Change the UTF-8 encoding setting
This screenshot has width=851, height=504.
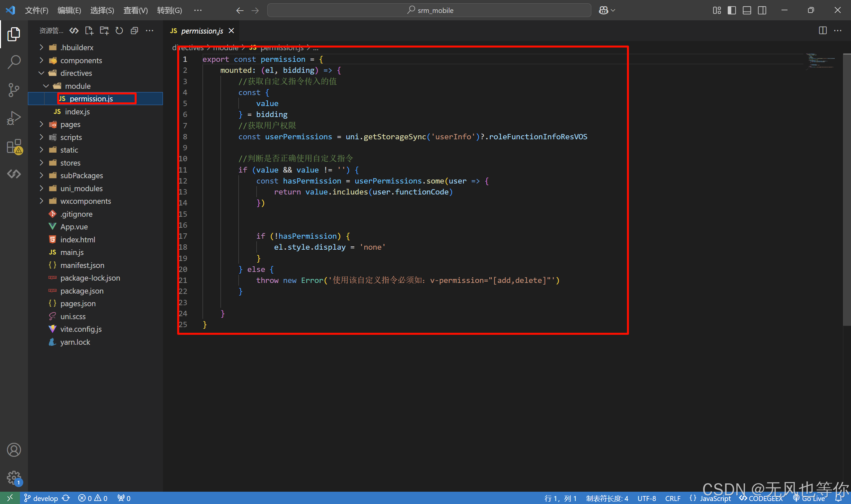pos(647,498)
